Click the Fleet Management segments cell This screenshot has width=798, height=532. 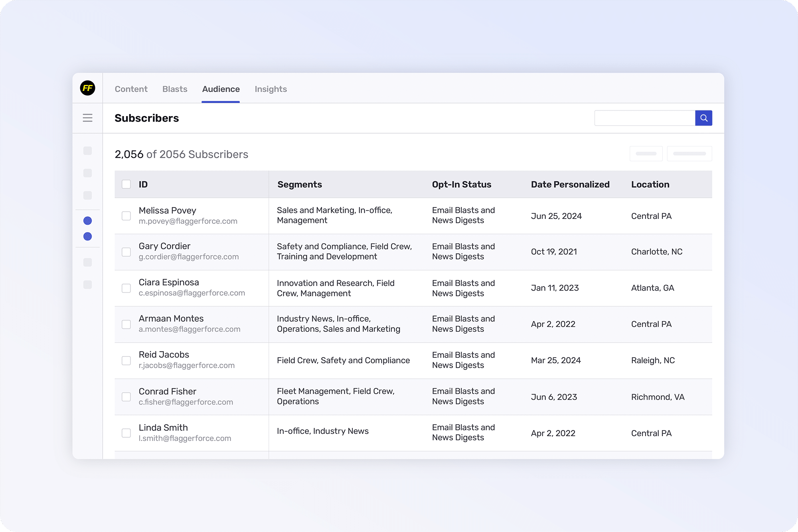tap(336, 396)
